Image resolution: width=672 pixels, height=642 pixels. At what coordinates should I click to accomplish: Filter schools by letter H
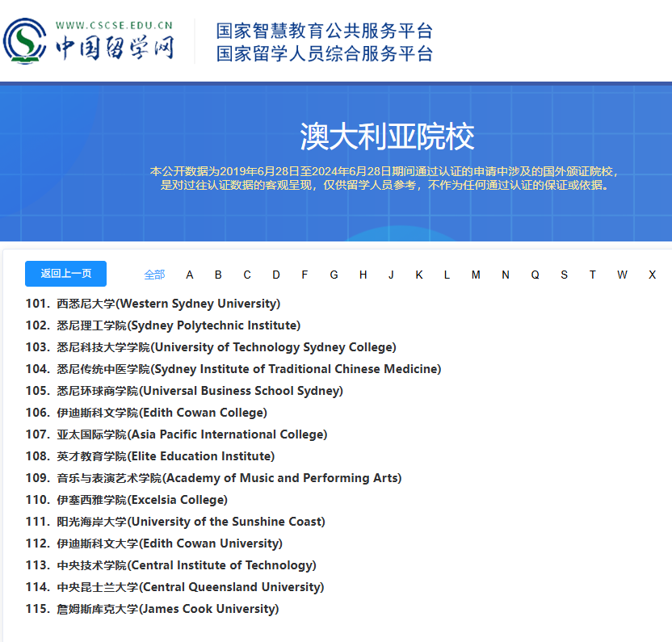363,275
